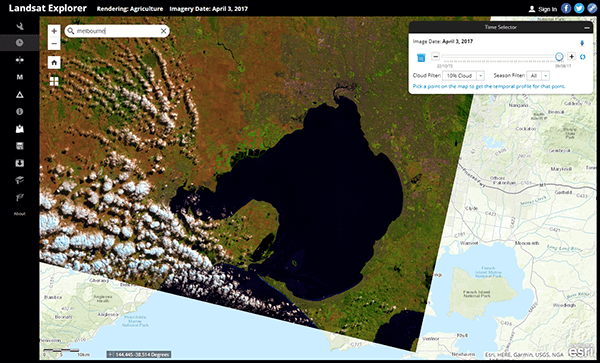Open the wrench renderer tool in sidebar

click(20, 26)
